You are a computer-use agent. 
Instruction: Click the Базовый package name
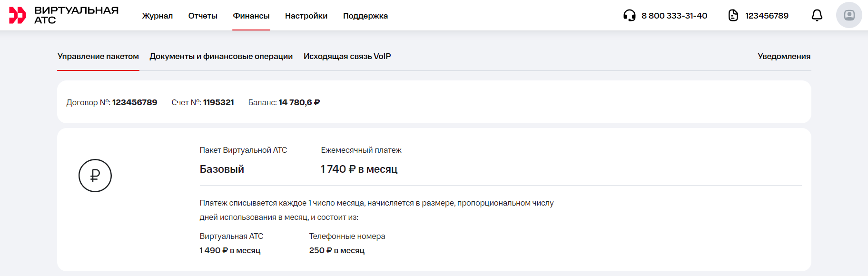tap(222, 169)
